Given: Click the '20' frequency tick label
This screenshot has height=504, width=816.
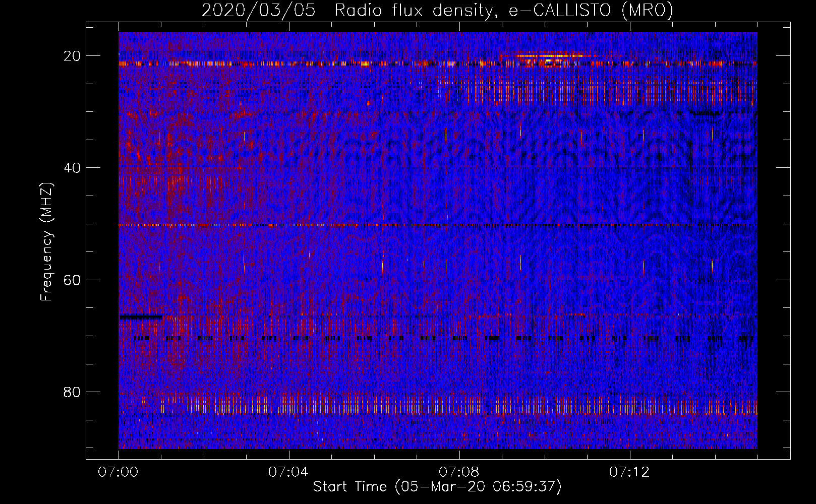Looking at the screenshot, I should [x=73, y=56].
